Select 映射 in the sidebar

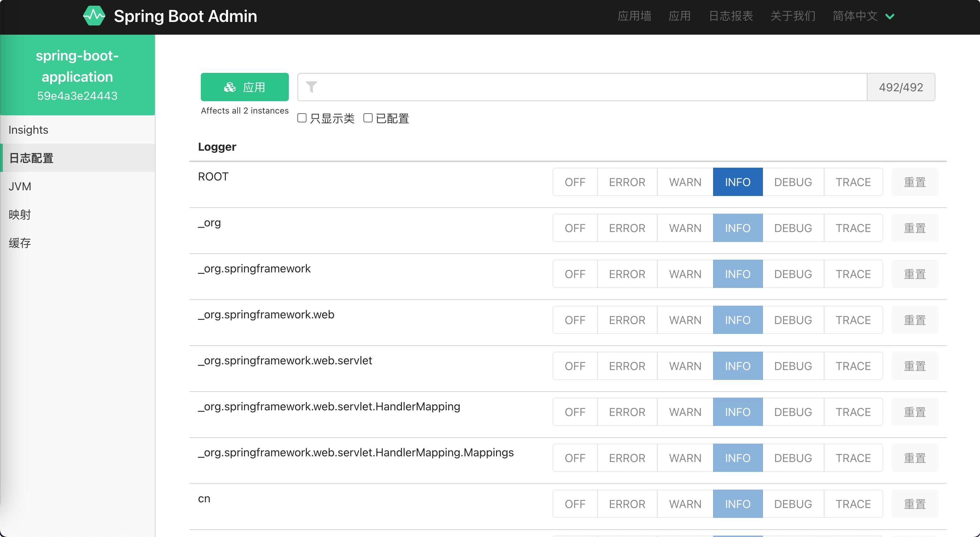pos(78,215)
